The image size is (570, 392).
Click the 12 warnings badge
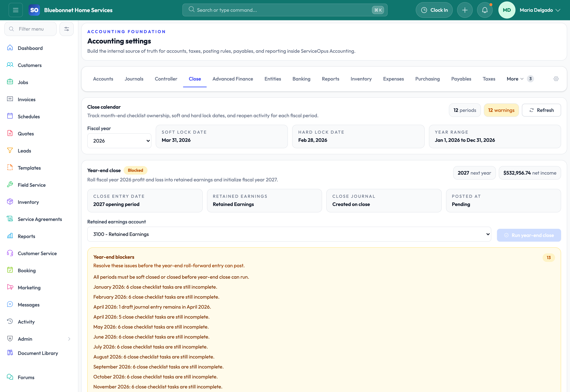click(501, 110)
